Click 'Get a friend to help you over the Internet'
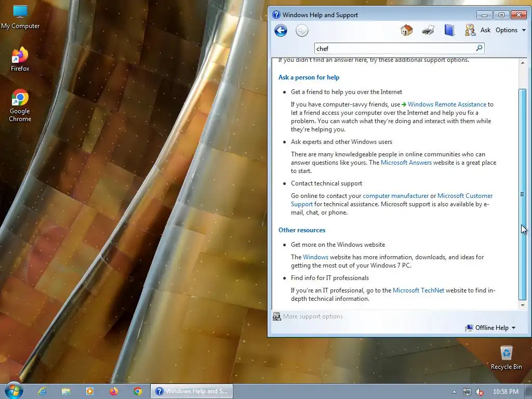532x399 pixels. 347,92
